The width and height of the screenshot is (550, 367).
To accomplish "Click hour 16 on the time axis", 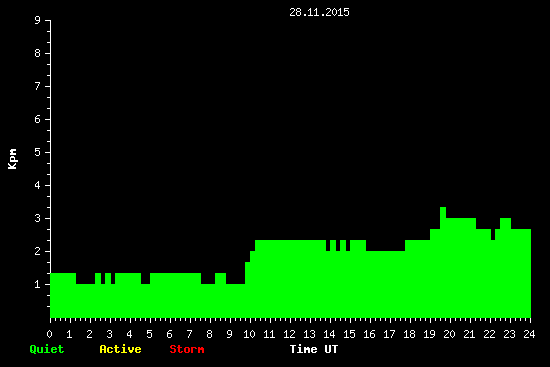I will (369, 334).
